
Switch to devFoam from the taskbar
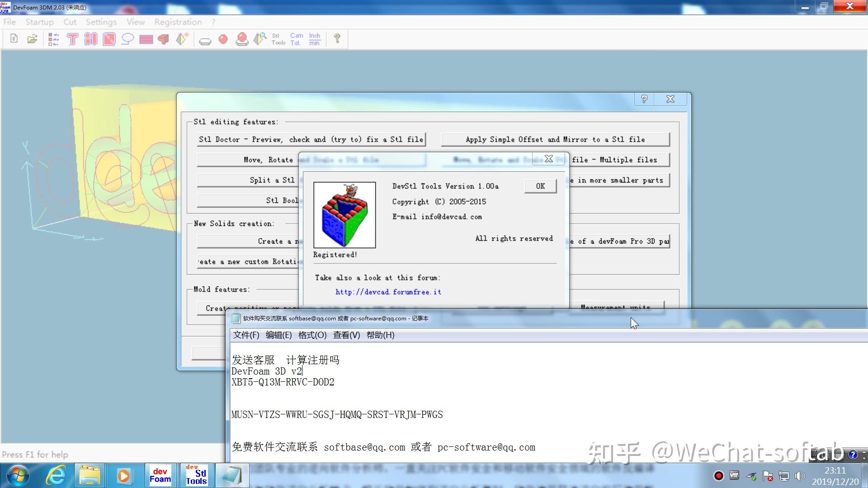pyautogui.click(x=161, y=475)
